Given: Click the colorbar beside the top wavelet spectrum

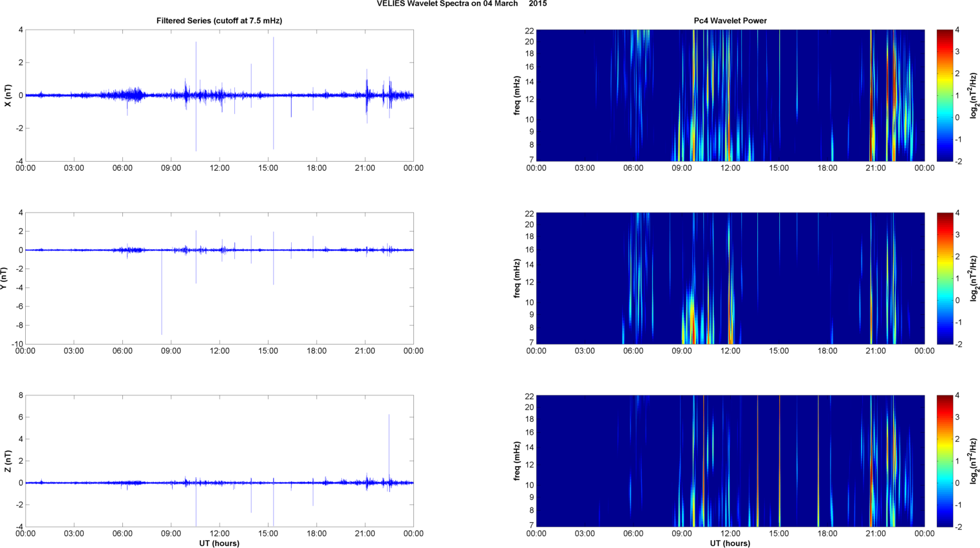Looking at the screenshot, I should [x=945, y=95].
